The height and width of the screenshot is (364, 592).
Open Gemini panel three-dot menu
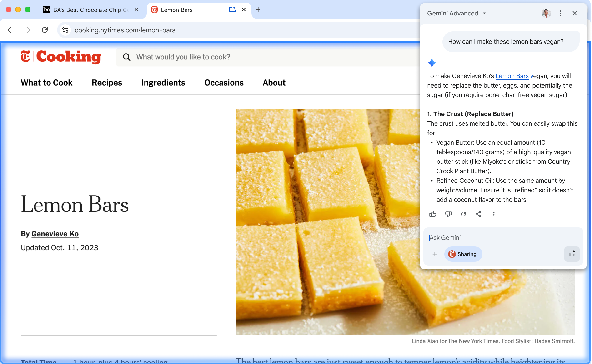click(x=560, y=14)
